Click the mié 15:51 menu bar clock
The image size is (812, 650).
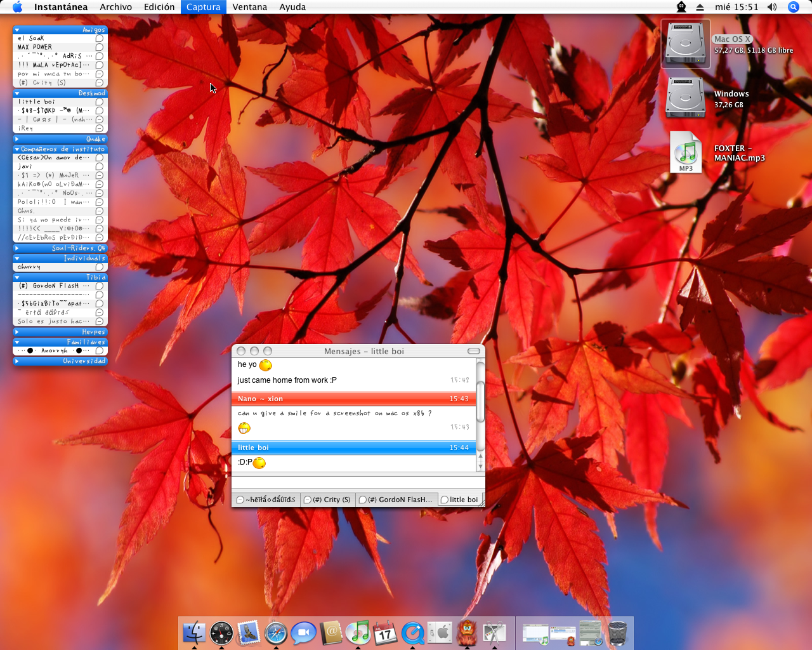coord(737,7)
